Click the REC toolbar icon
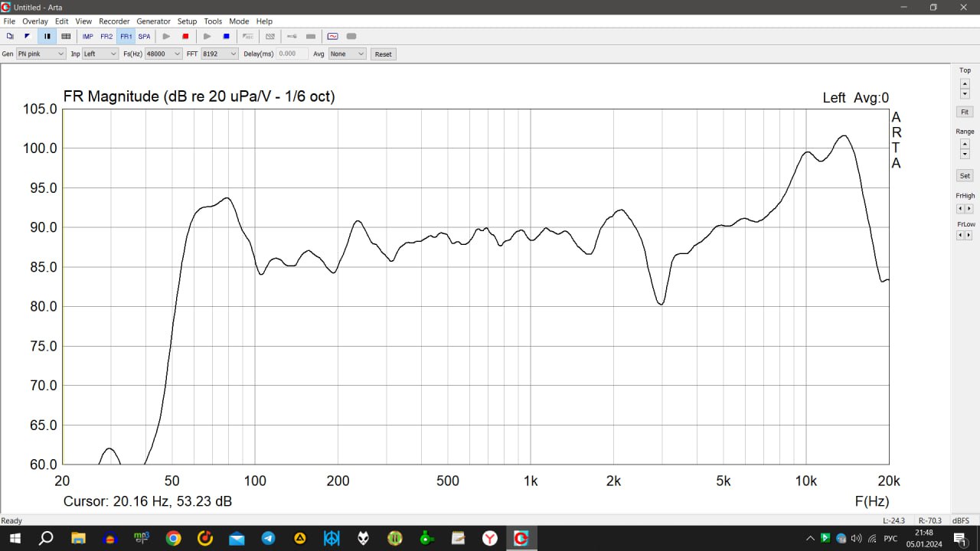 tap(248, 36)
